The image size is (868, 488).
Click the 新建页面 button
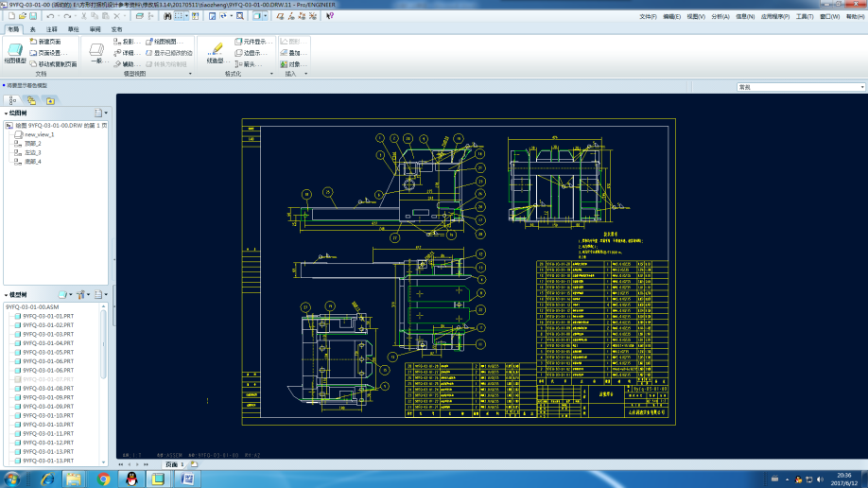[44, 42]
